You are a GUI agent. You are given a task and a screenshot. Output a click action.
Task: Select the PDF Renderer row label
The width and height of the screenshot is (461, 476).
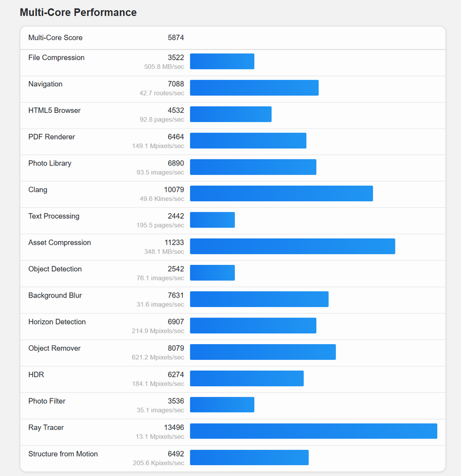[x=52, y=137]
